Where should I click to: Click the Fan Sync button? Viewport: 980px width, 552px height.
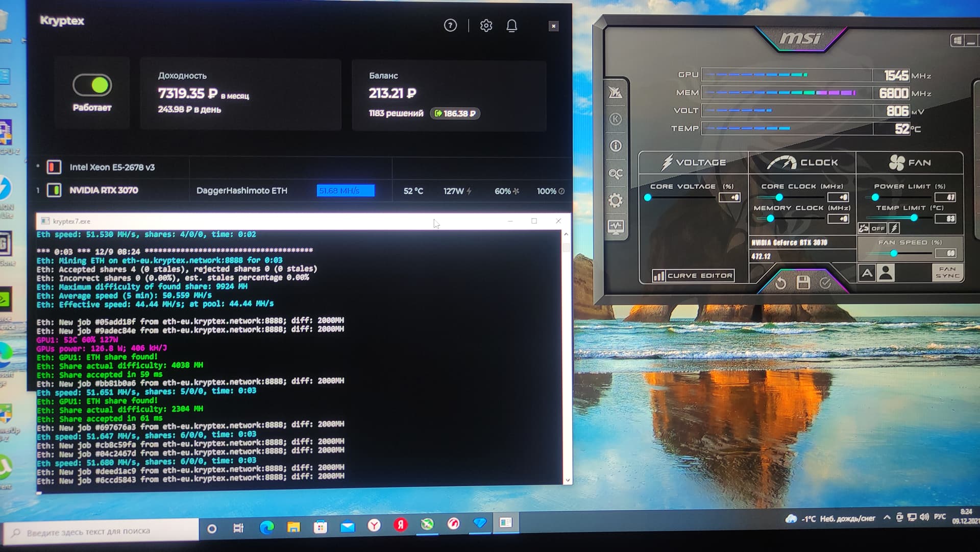coord(947,272)
